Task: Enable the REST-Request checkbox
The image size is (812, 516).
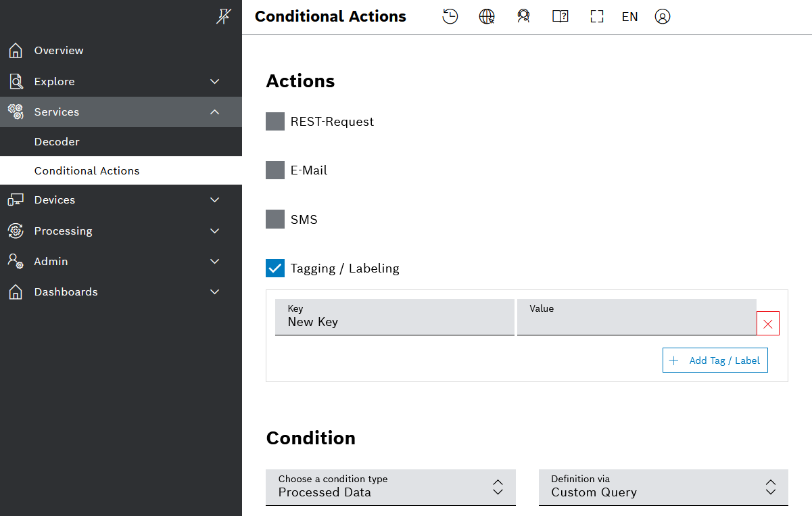Action: coord(275,122)
